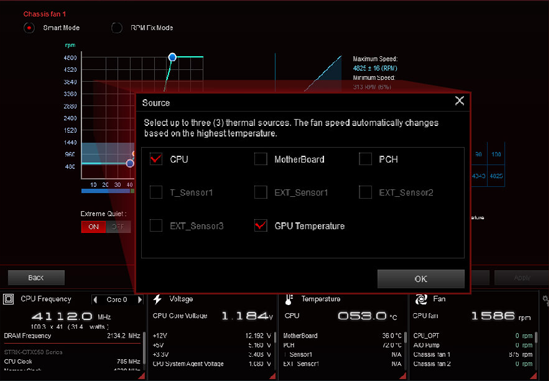The height and width of the screenshot is (381, 549).
Task: Select previous CPU core with left arrow
Action: (x=95, y=300)
